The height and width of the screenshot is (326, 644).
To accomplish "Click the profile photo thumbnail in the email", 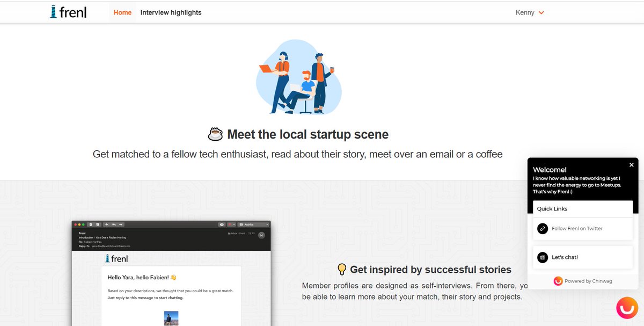I will (171, 318).
